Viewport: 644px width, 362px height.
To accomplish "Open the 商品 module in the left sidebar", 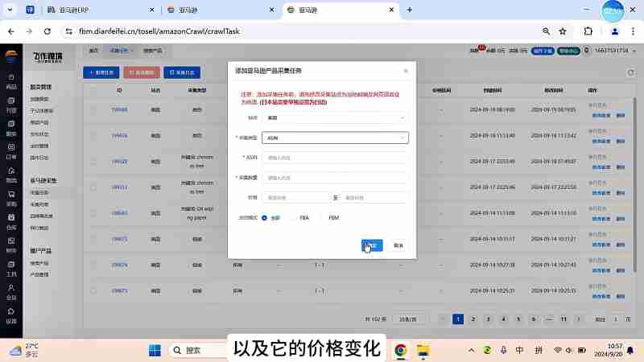I will pyautogui.click(x=11, y=81).
